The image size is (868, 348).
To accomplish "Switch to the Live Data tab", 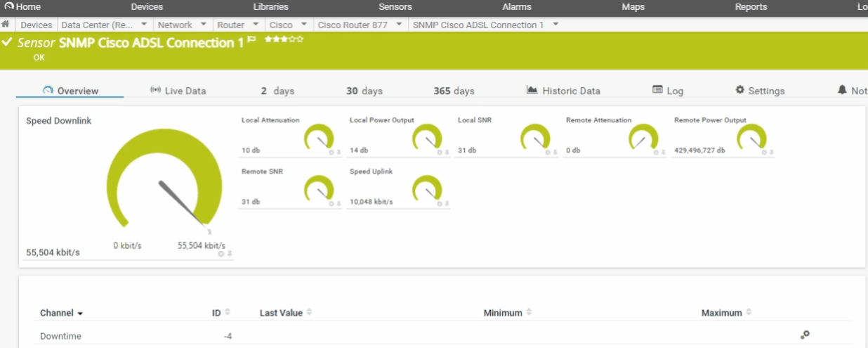I will [178, 91].
